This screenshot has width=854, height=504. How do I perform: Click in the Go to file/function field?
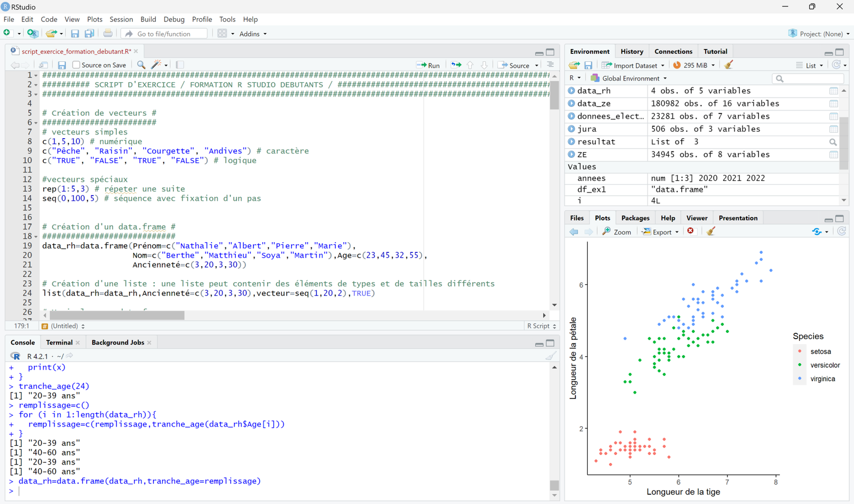164,34
